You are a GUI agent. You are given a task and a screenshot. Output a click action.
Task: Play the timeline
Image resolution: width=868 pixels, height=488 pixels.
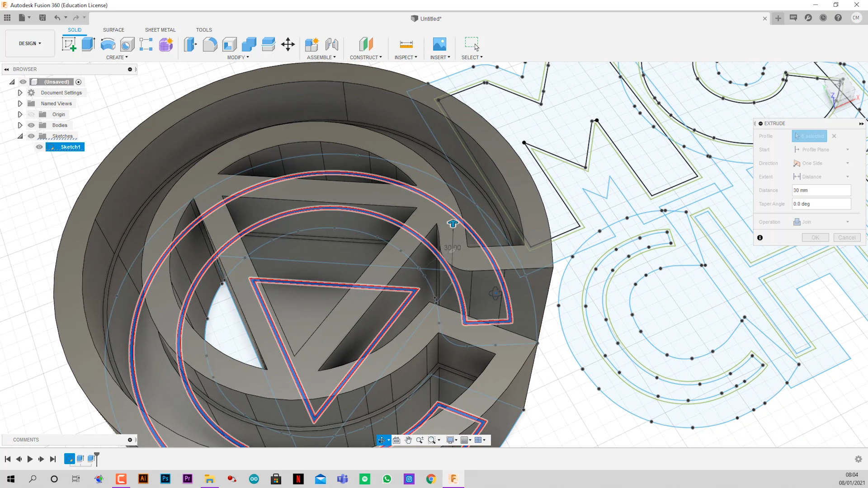click(30, 459)
